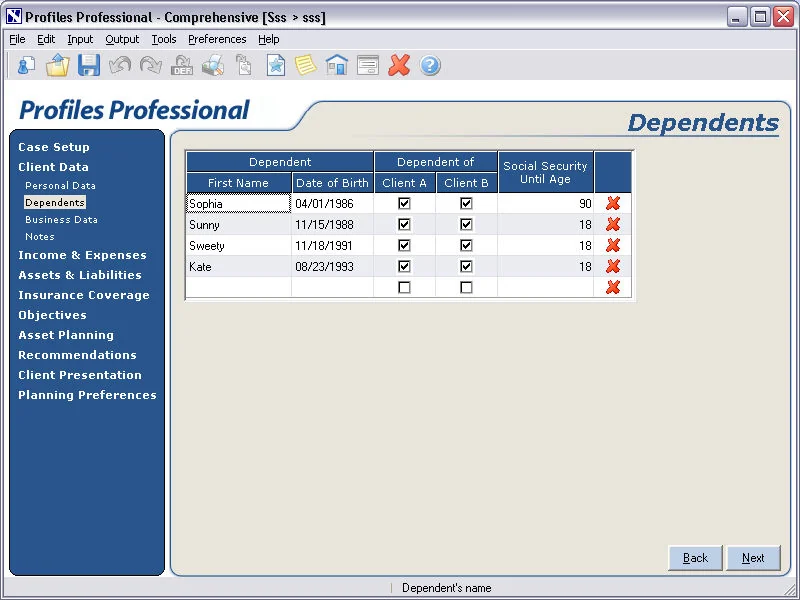
Task: Click the empty First Name cell
Action: coord(239,287)
